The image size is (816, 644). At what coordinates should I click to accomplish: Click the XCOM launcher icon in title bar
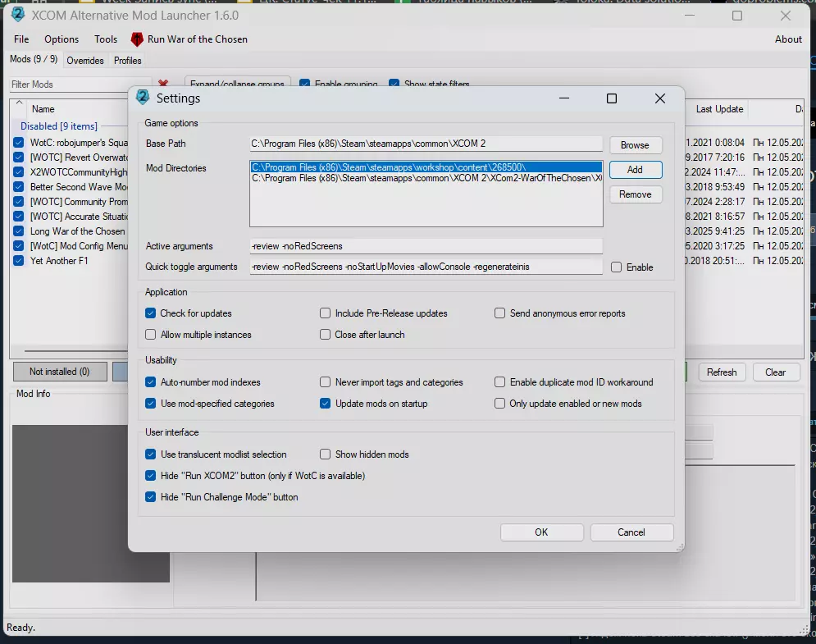pos(18,15)
